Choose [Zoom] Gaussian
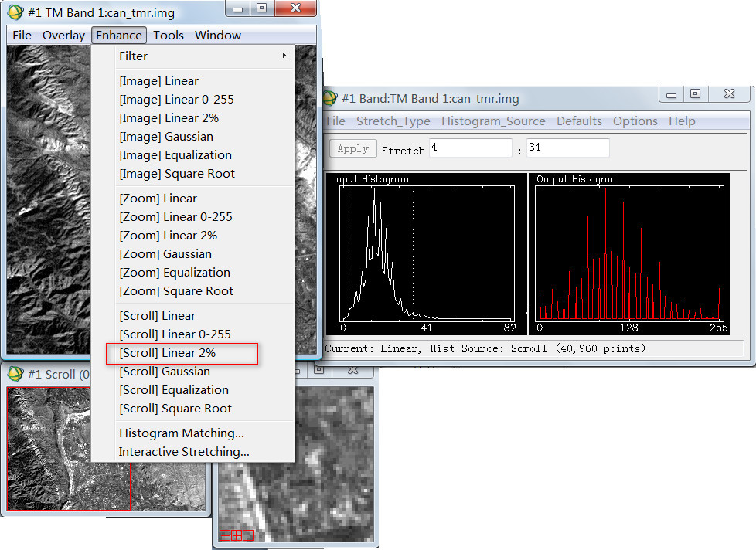The height and width of the screenshot is (550, 756). tap(165, 254)
